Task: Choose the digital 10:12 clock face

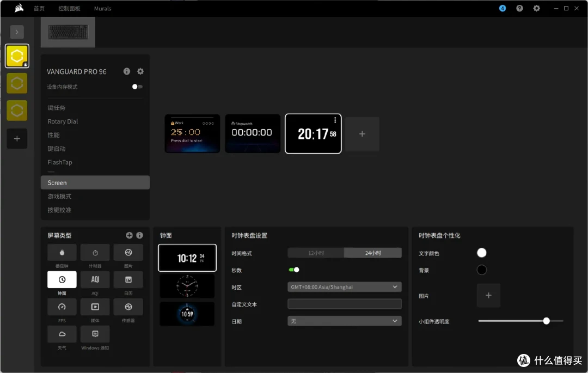Action: point(187,258)
